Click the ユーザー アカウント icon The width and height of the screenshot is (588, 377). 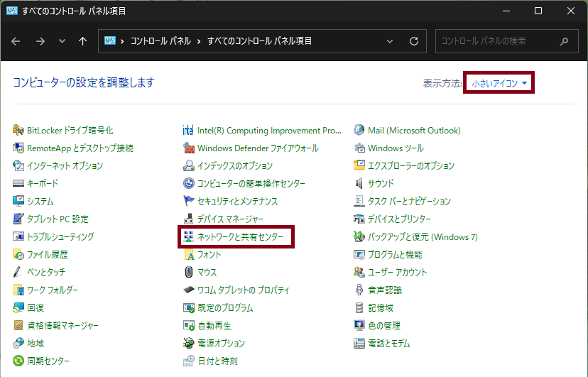pyautogui.click(x=359, y=273)
